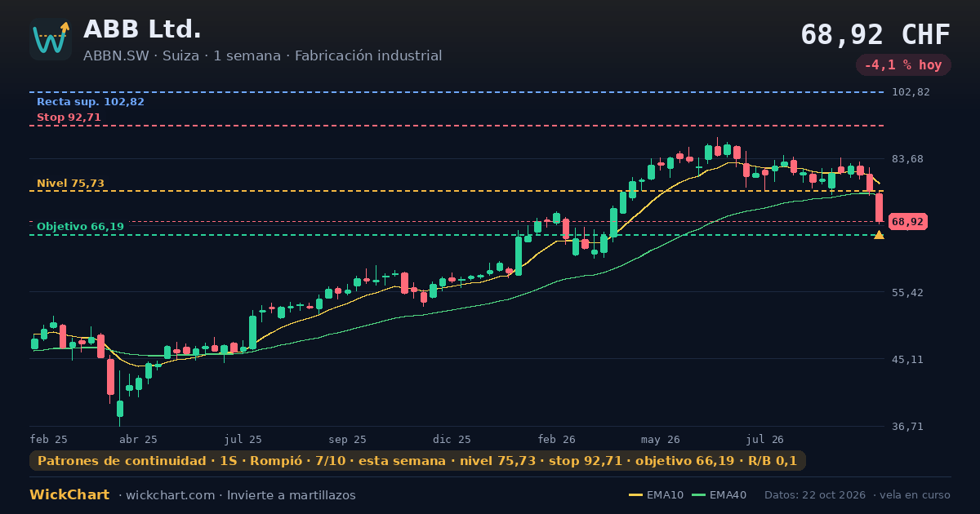980x514 pixels.
Task: Open the wickchart.com footer link
Action: 169,495
